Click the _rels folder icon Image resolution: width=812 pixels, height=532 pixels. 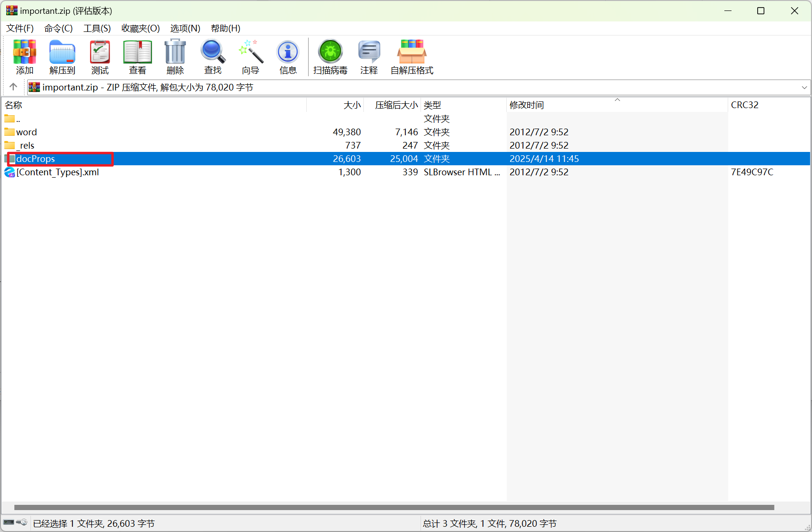pyautogui.click(x=10, y=145)
